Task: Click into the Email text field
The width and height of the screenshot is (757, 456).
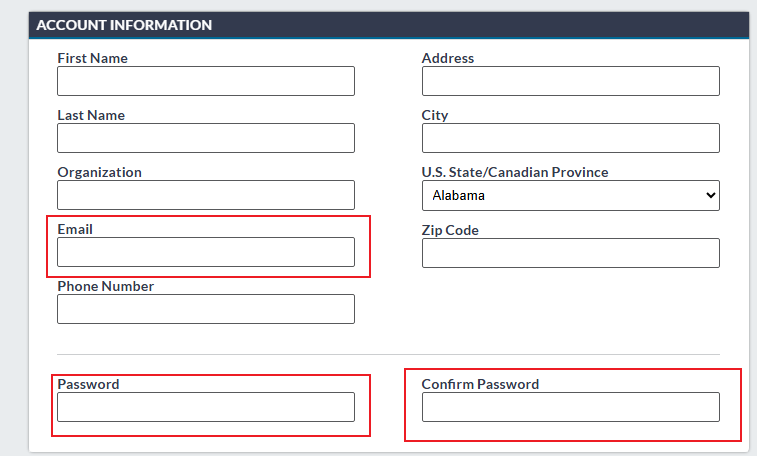Action: (206, 252)
